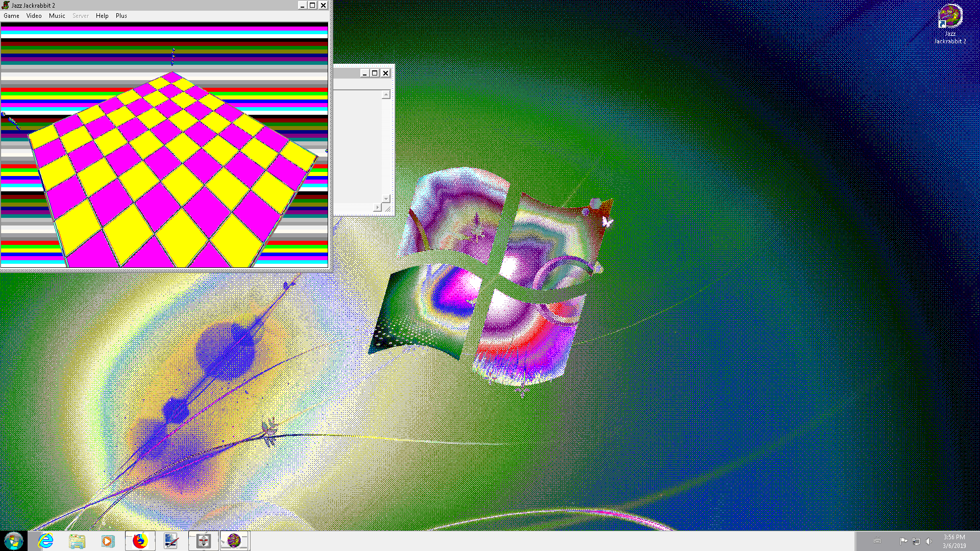The width and height of the screenshot is (980, 551).
Task: Click the scroll up arrow in small window
Action: click(386, 95)
